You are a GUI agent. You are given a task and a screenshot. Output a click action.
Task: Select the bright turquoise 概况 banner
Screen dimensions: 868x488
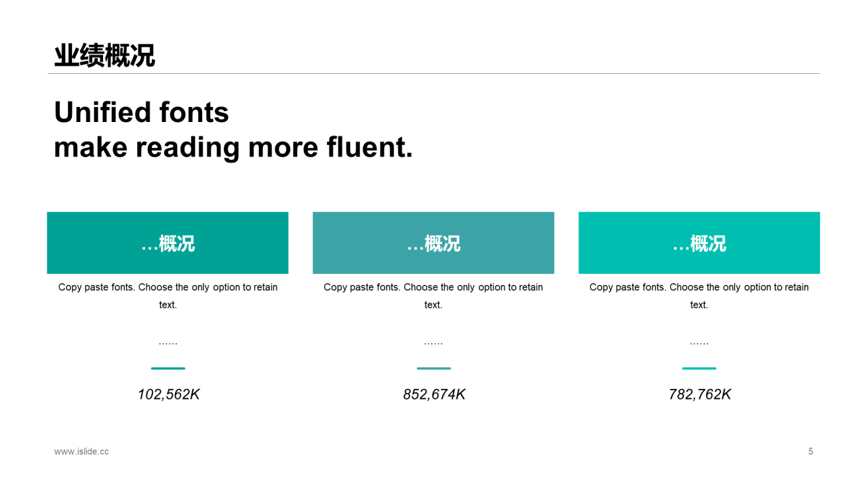699,243
